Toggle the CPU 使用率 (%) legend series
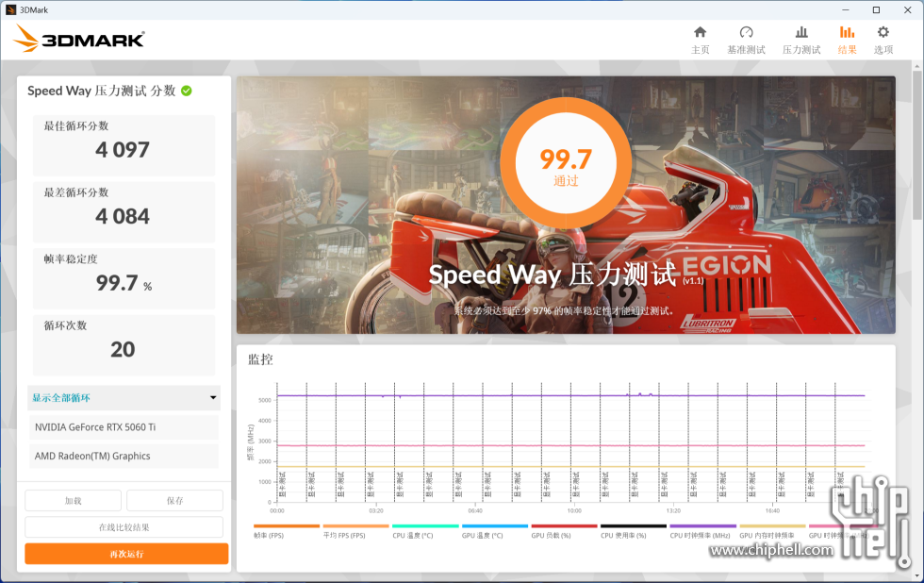The image size is (924, 583). tap(634, 531)
